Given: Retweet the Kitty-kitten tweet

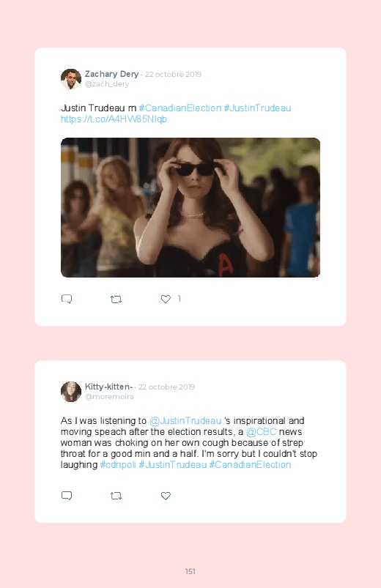Looking at the screenshot, I should click(116, 496).
